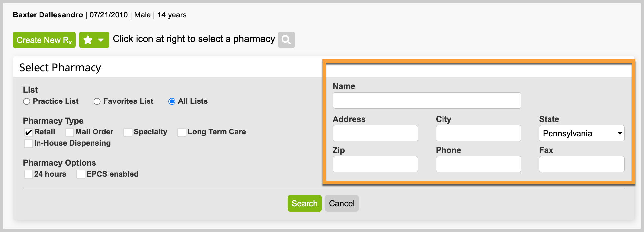644x232 pixels.
Task: Focus the City input field
Action: click(478, 133)
